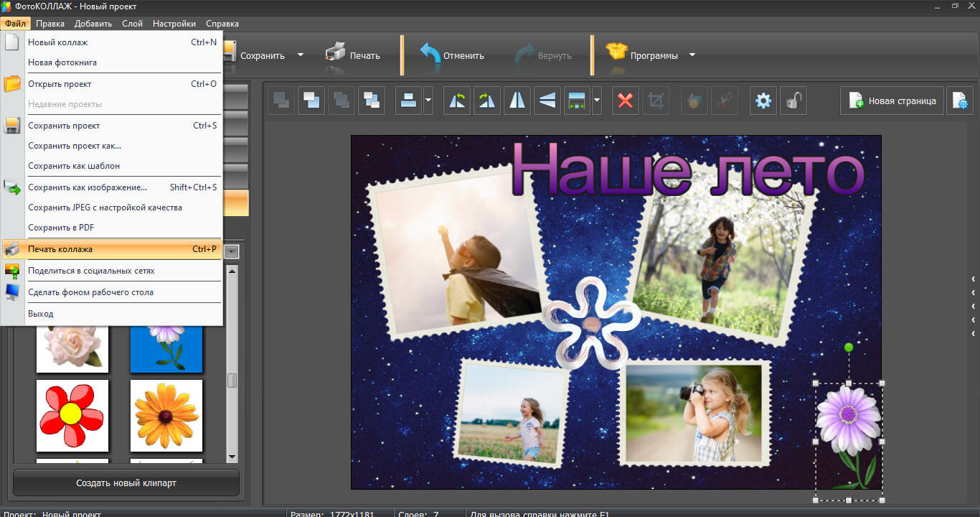Image resolution: width=980 pixels, height=517 pixels.
Task: Expand the Сохранить dropdown arrow
Action: pos(301,55)
